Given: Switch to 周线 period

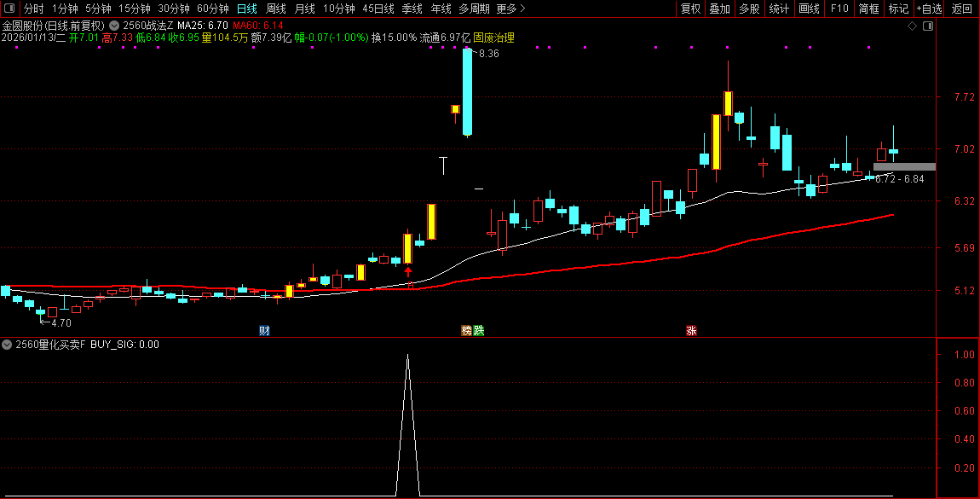Looking at the screenshot, I should pyautogui.click(x=275, y=9).
